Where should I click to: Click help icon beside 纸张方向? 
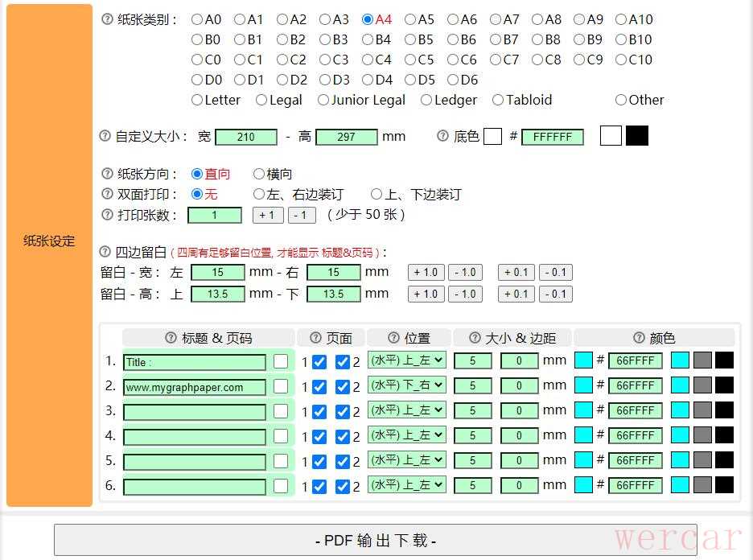[108, 174]
